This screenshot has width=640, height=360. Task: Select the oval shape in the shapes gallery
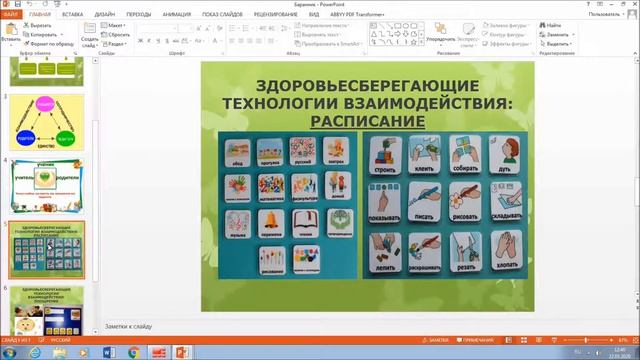(x=406, y=26)
